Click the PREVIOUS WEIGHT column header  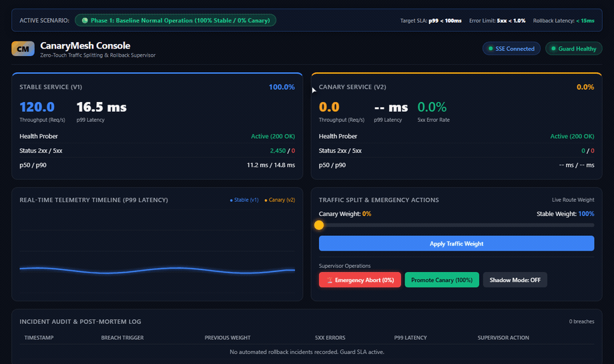click(228, 337)
